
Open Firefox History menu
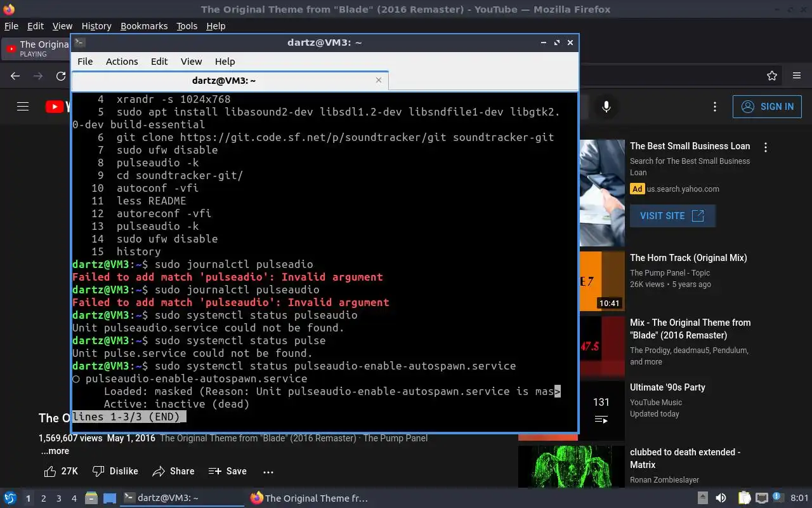click(x=96, y=26)
